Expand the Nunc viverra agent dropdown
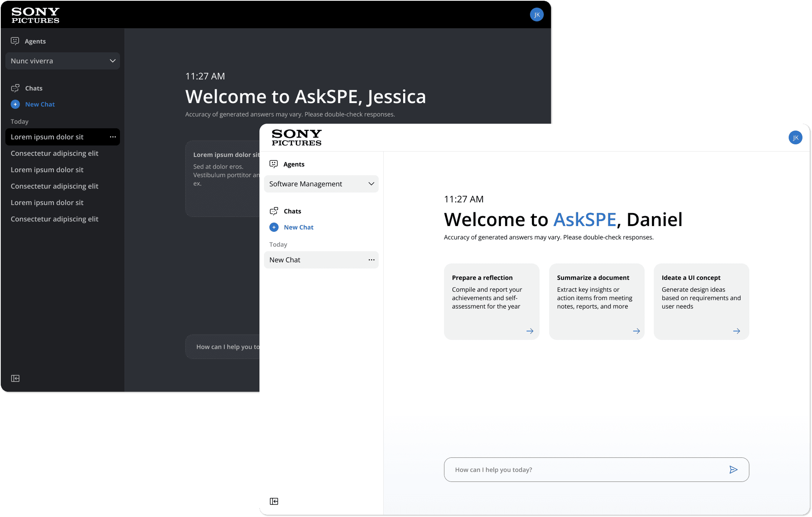 (62, 61)
